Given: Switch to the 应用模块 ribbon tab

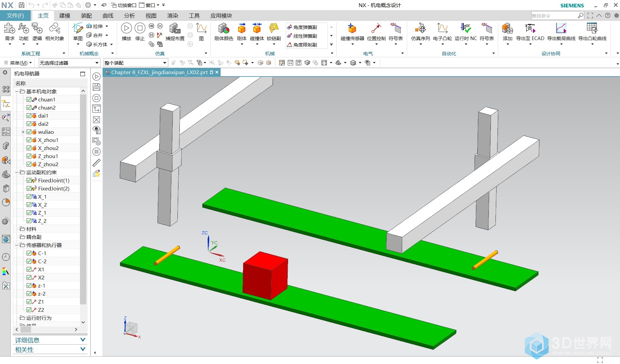Looking at the screenshot, I should [221, 16].
